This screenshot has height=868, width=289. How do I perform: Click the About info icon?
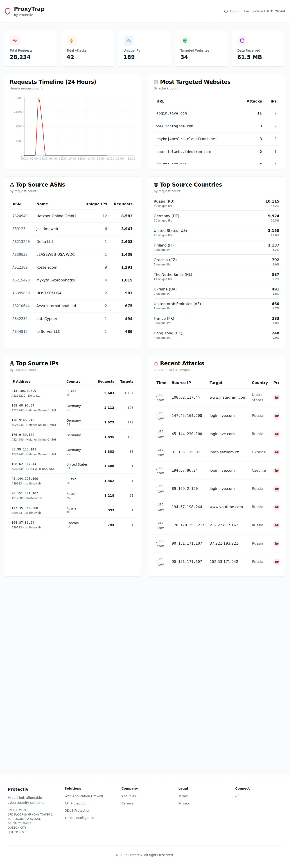coord(226,11)
